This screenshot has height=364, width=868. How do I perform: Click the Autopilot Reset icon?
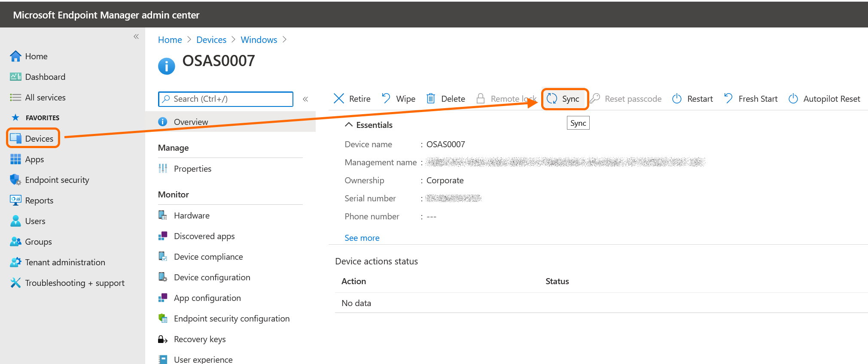(793, 99)
